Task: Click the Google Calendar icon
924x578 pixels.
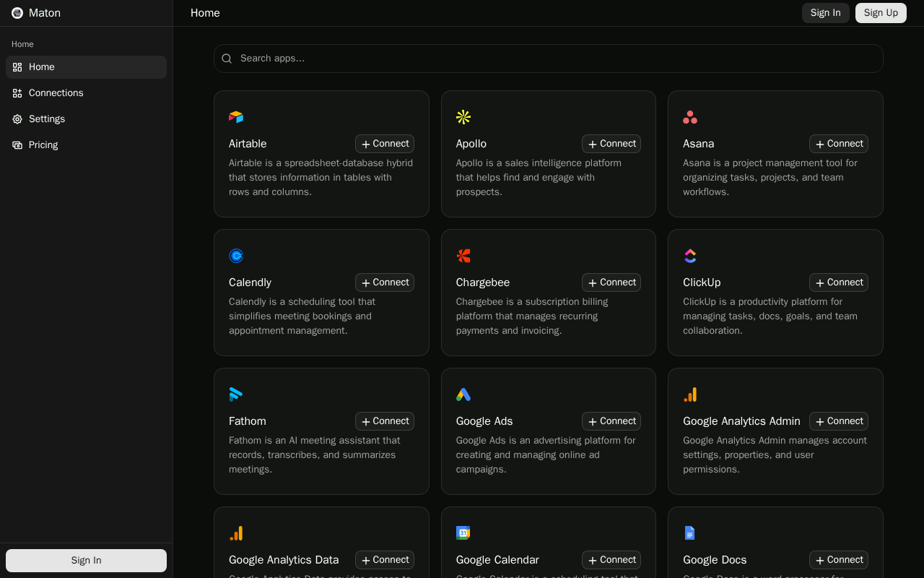Action: click(463, 533)
